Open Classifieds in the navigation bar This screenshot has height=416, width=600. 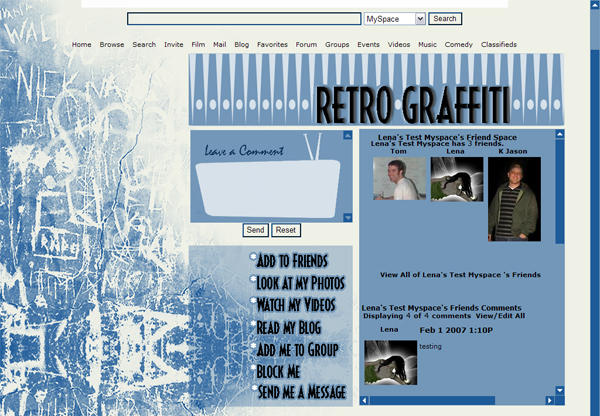499,44
